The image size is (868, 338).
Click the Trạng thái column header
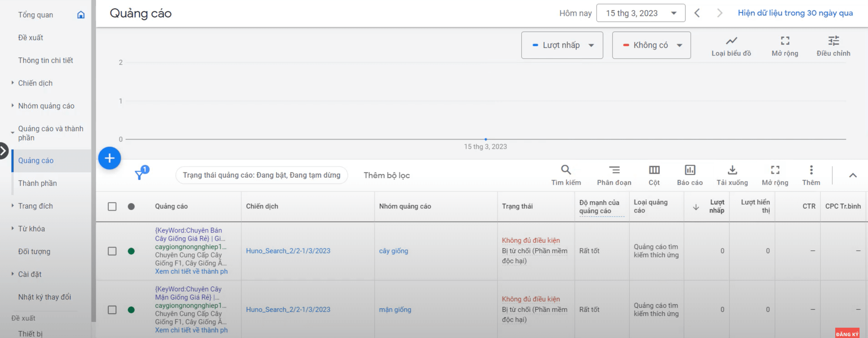(x=517, y=207)
